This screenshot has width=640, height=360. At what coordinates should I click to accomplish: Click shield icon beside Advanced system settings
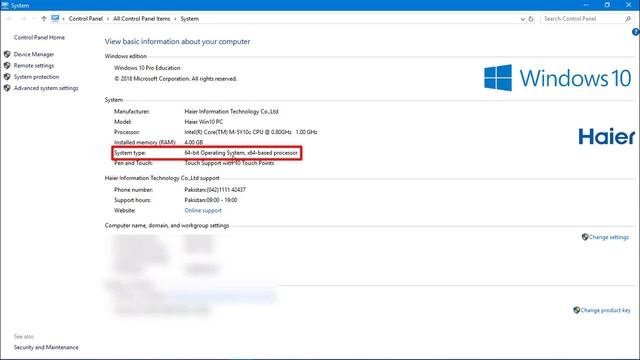(x=7, y=88)
